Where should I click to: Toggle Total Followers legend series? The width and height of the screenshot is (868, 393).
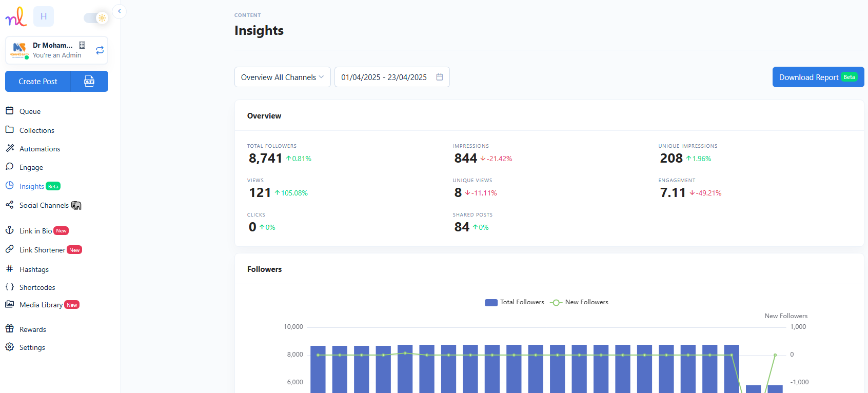[x=515, y=302]
